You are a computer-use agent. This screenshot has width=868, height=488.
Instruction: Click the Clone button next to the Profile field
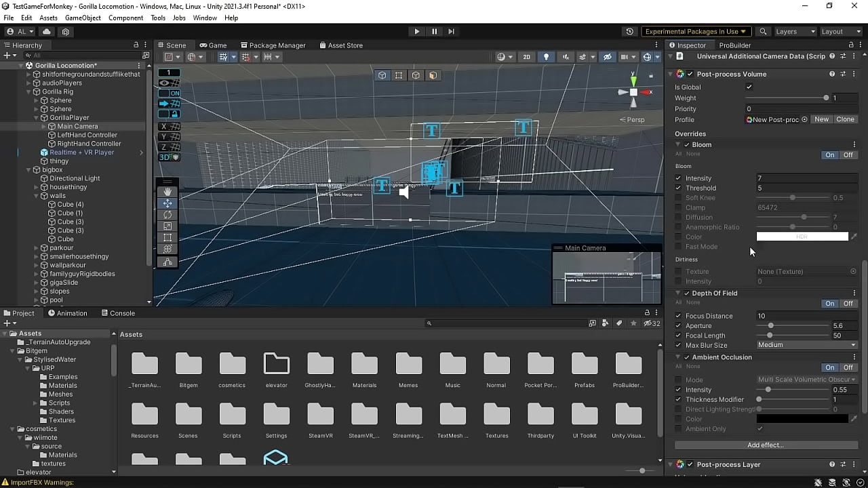tap(845, 119)
